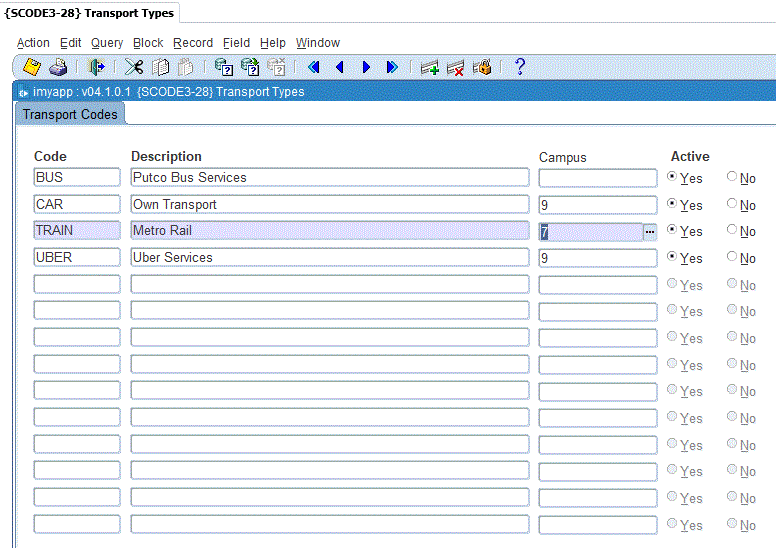776x548 pixels.
Task: Set CAR active status to No
Action: click(x=733, y=204)
